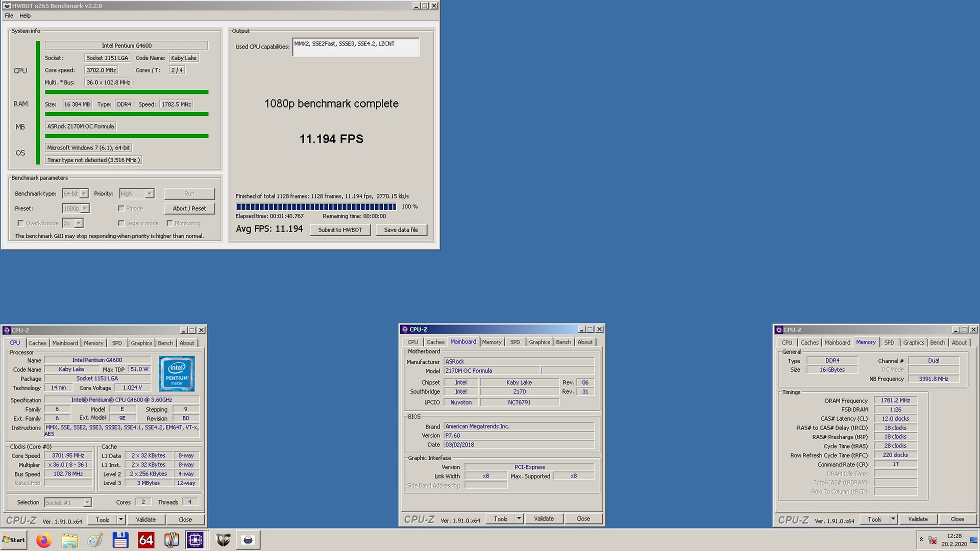Open Firefox from the taskbar
The width and height of the screenshot is (980, 551).
tap(44, 540)
